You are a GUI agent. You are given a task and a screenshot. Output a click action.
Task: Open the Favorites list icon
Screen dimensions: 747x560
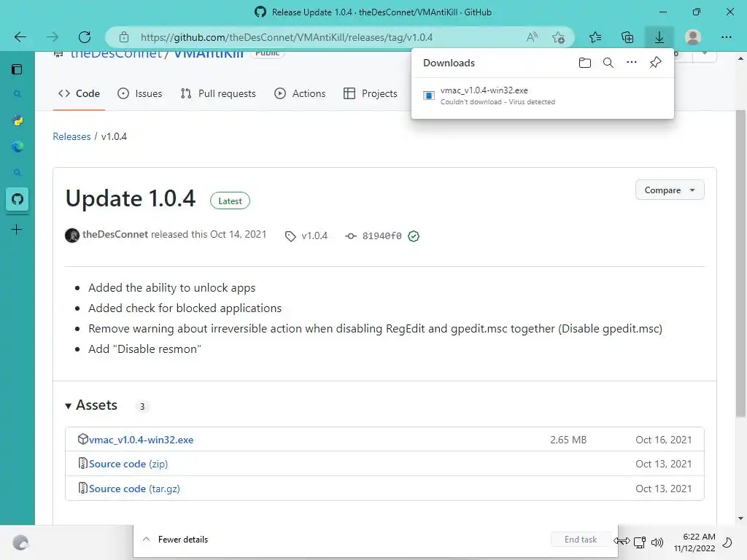tap(595, 37)
